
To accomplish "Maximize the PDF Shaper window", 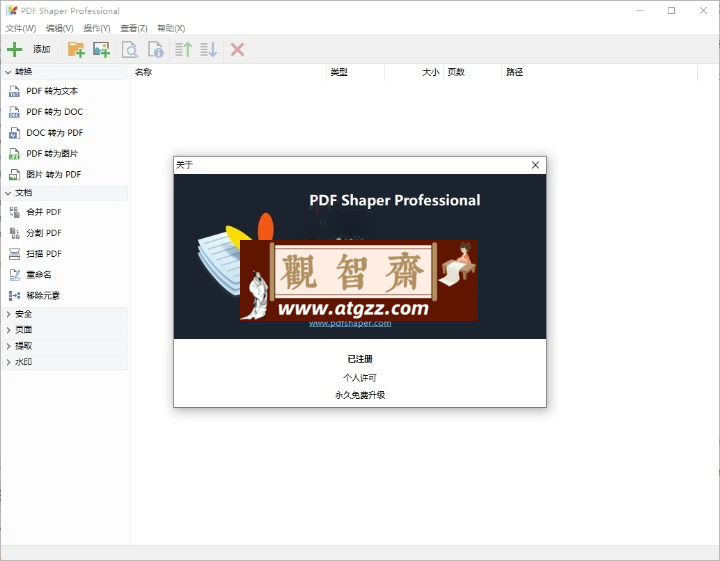I will [671, 11].
